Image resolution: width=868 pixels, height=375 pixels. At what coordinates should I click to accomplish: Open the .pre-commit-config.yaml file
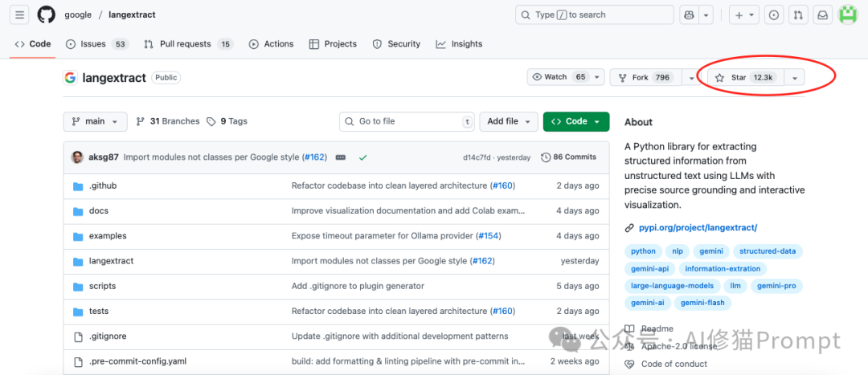[138, 361]
